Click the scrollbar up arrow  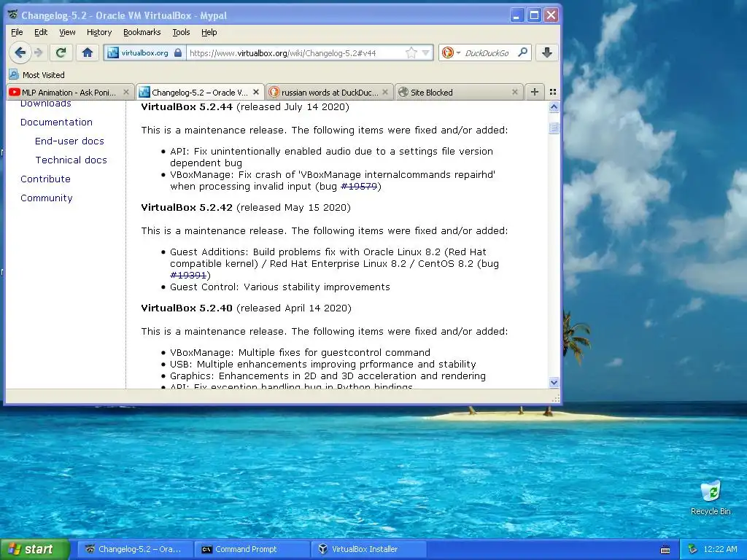coord(554,107)
